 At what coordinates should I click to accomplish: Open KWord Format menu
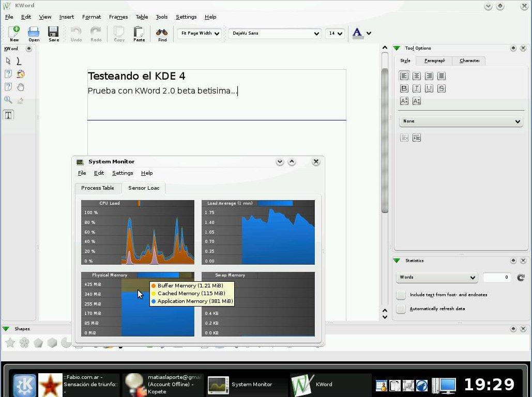click(x=92, y=17)
